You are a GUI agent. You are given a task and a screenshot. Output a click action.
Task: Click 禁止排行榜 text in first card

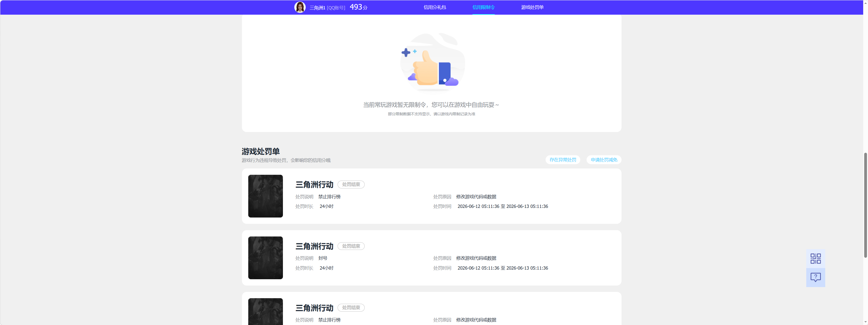click(329, 197)
